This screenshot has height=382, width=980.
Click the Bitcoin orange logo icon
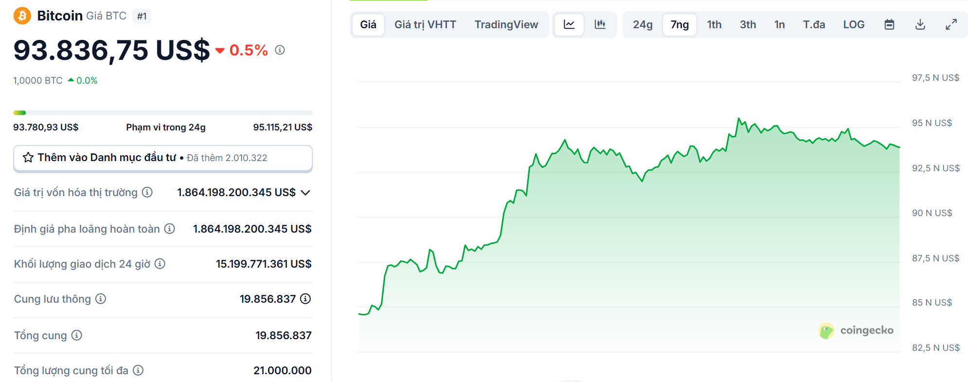[x=22, y=16]
